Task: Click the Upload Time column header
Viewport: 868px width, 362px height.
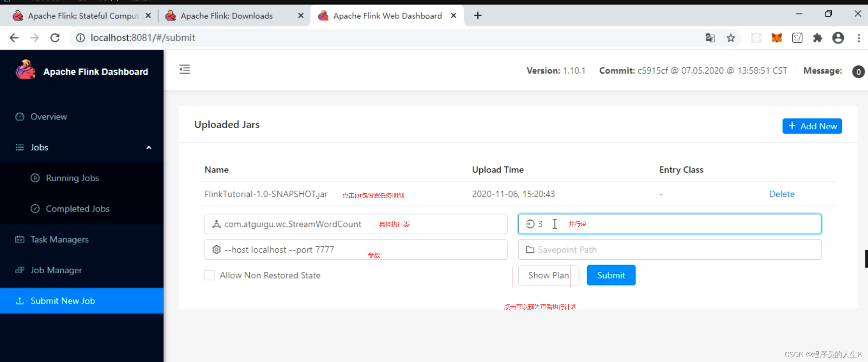Action: click(x=498, y=170)
